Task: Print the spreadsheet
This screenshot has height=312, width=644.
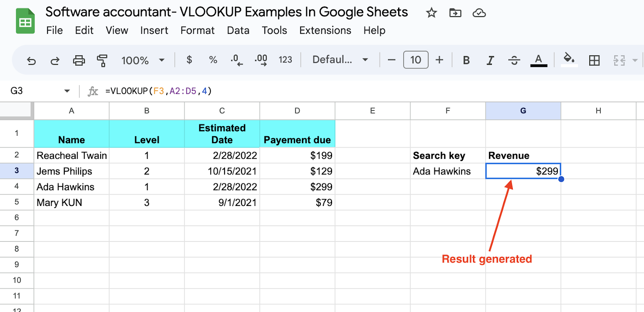Action: coord(79,60)
